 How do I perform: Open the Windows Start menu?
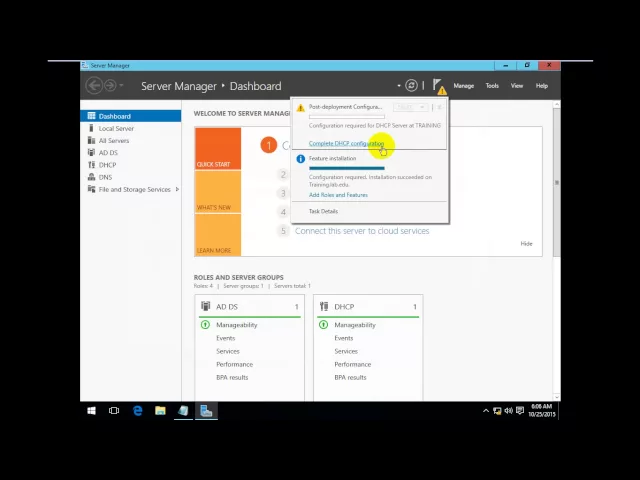pyautogui.click(x=91, y=411)
